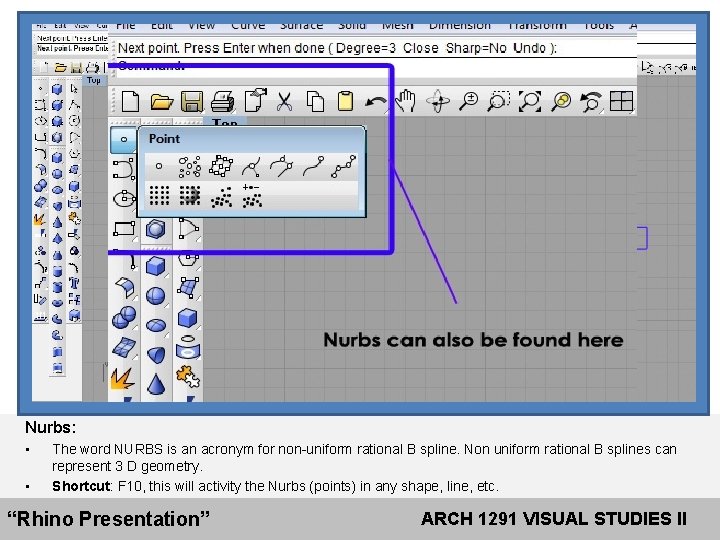Select the blue Cone tool
This screenshot has width=720, height=540.
[x=156, y=384]
